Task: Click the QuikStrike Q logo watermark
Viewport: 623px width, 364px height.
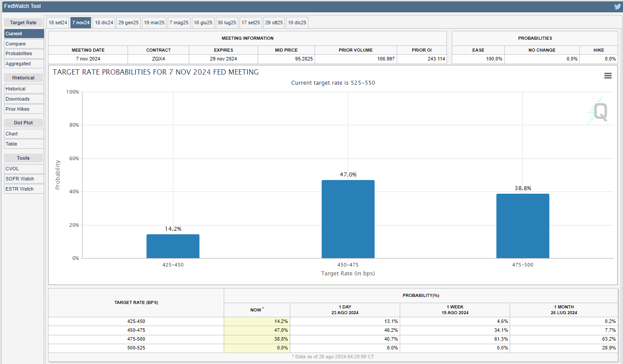Action: (599, 111)
